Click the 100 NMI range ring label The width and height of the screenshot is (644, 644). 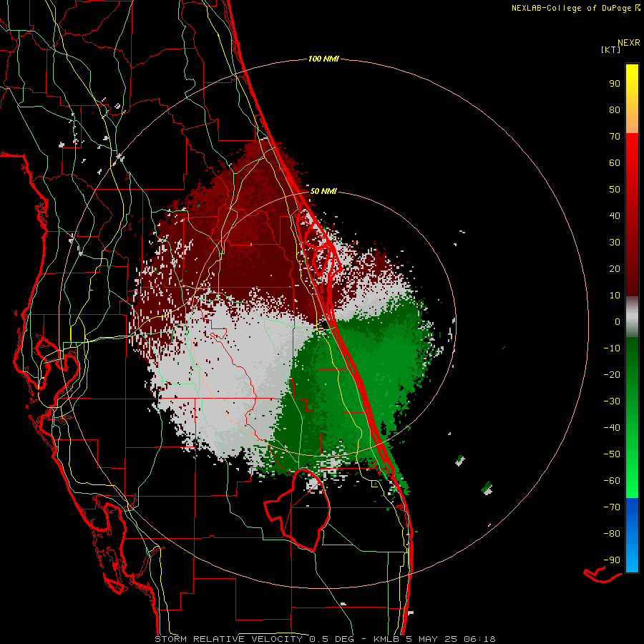click(323, 59)
